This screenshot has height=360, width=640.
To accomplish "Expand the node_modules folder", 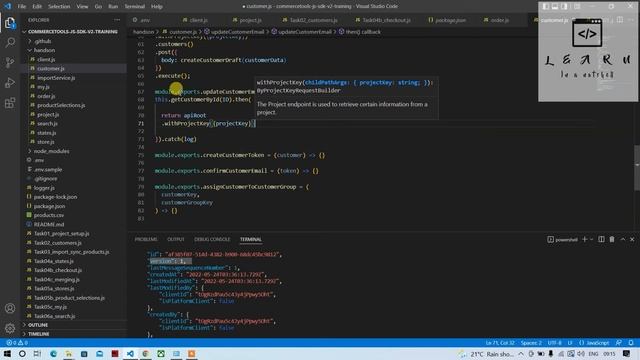I will pyautogui.click(x=51, y=151).
